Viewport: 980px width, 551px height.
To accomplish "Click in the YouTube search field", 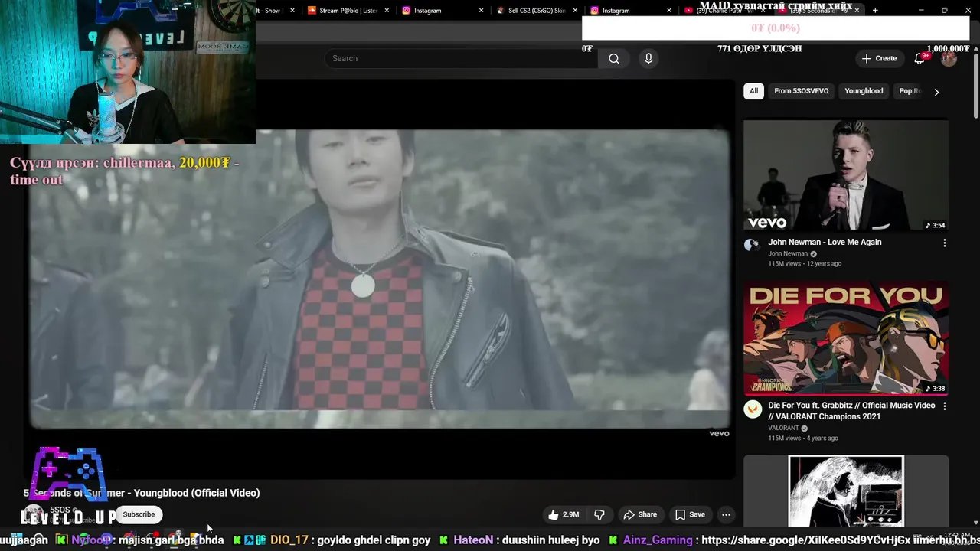I will click(461, 58).
